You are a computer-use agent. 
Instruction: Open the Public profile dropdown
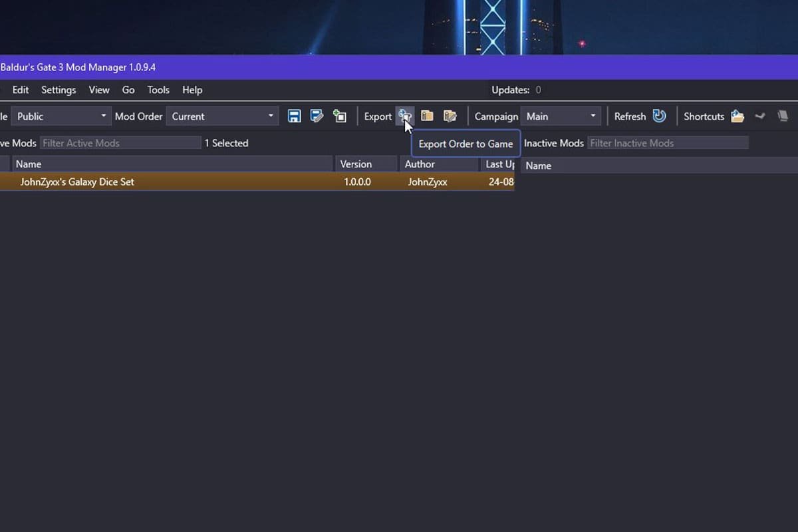pos(61,116)
